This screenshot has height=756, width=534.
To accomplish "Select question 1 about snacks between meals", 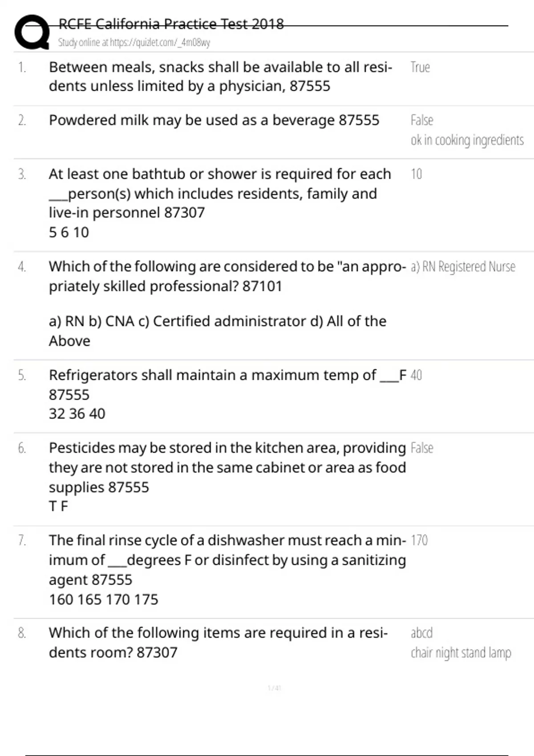I will pos(221,76).
